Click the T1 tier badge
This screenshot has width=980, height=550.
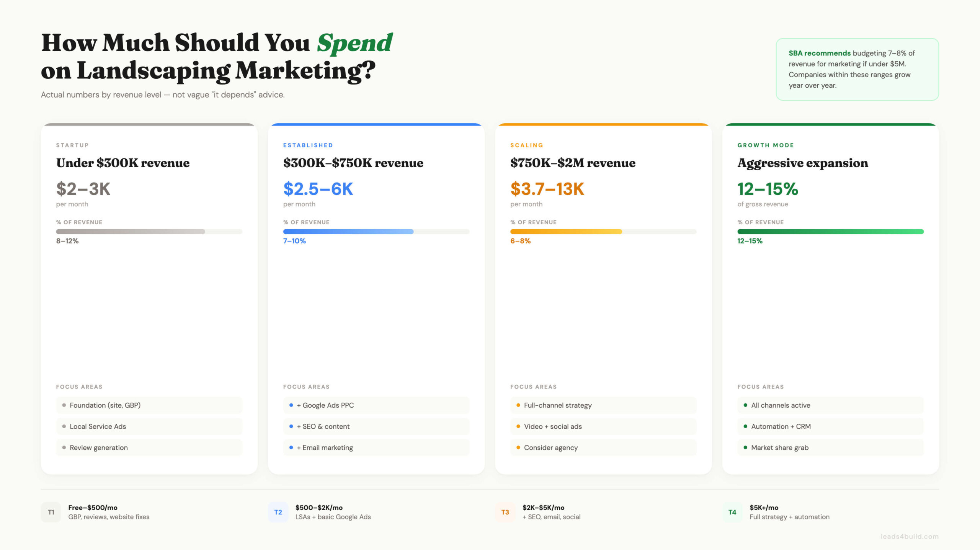51,512
